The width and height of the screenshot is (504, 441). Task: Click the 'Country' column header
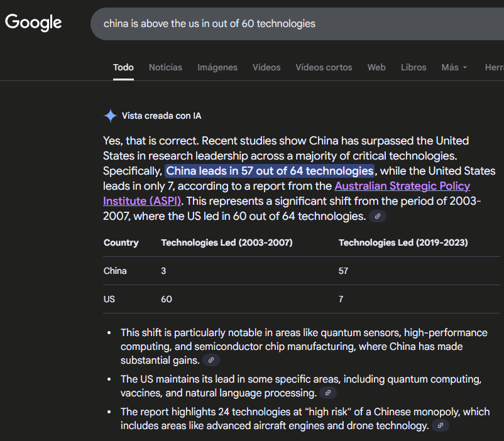pyautogui.click(x=121, y=242)
